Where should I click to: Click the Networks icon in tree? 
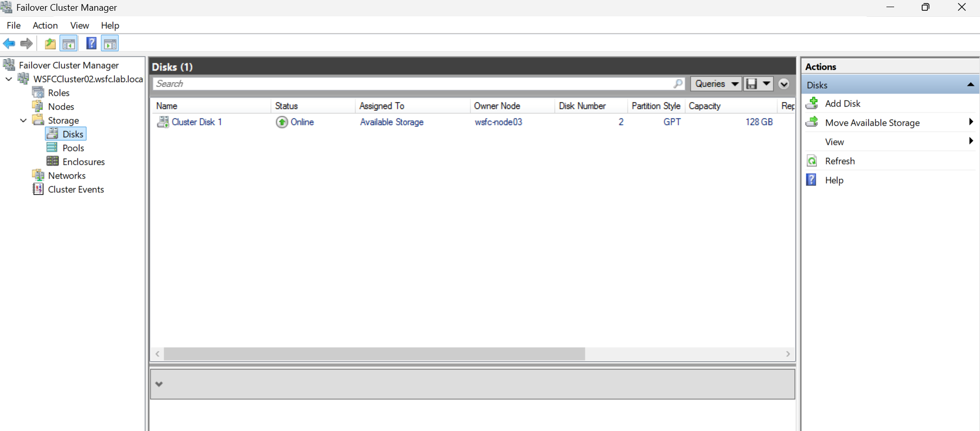(38, 175)
